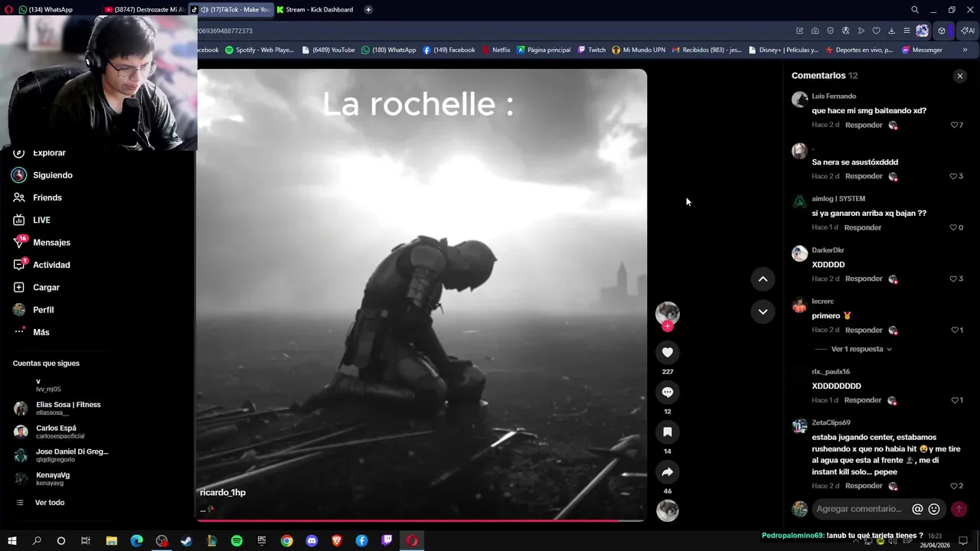
Task: Open Luis Fernando's profile avatar
Action: pyautogui.click(x=799, y=99)
